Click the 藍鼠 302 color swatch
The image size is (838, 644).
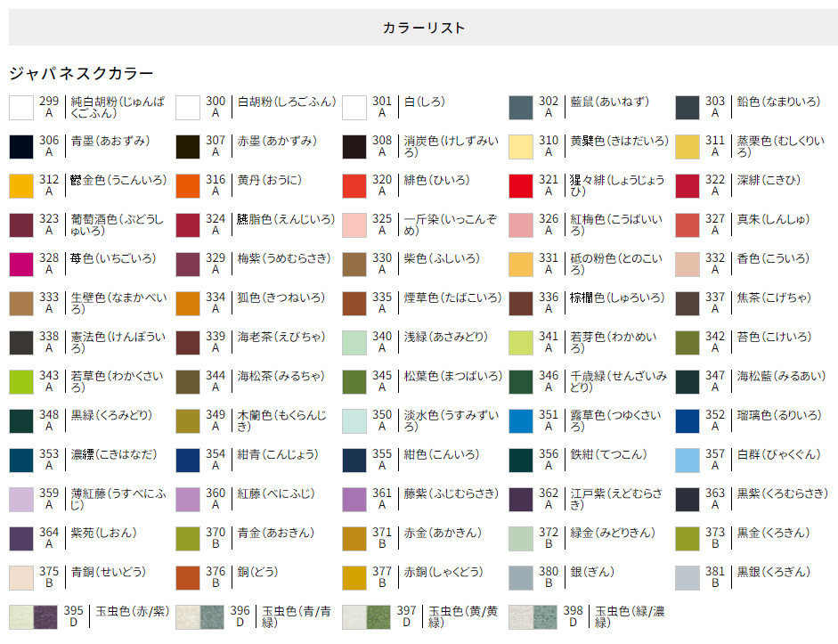(x=519, y=108)
